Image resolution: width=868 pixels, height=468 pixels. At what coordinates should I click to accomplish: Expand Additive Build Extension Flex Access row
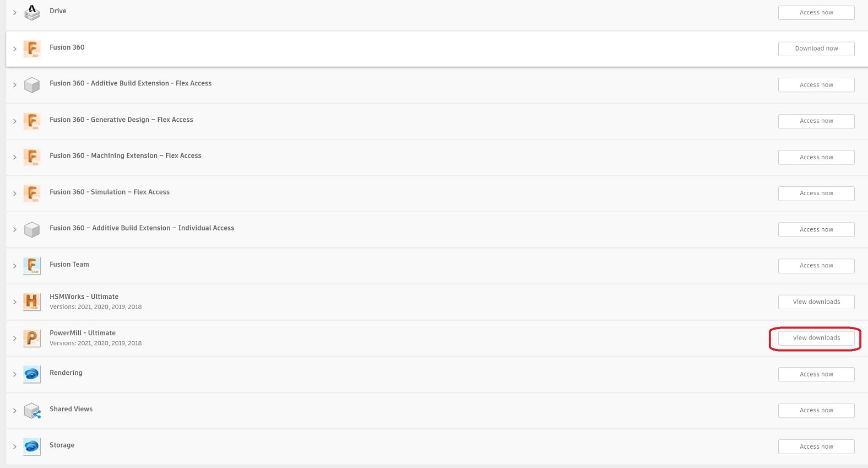15,85
